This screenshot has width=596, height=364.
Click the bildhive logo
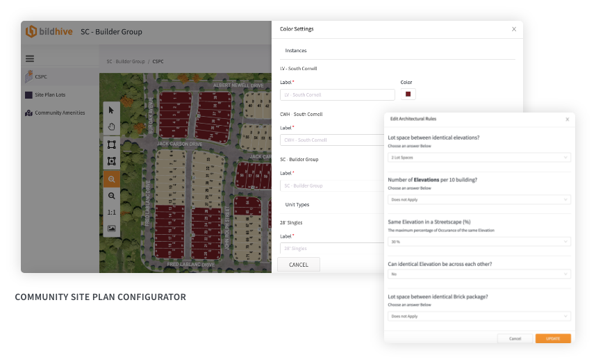point(49,31)
